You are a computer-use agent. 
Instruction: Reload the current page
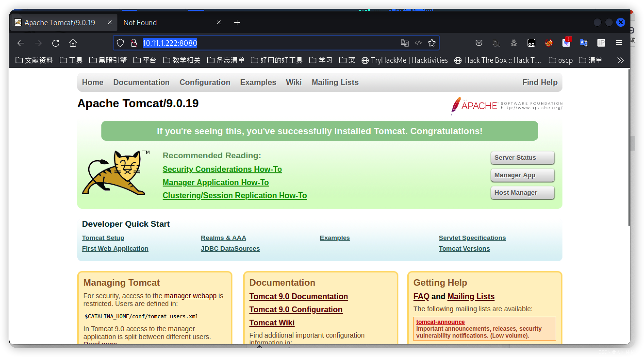pyautogui.click(x=56, y=43)
